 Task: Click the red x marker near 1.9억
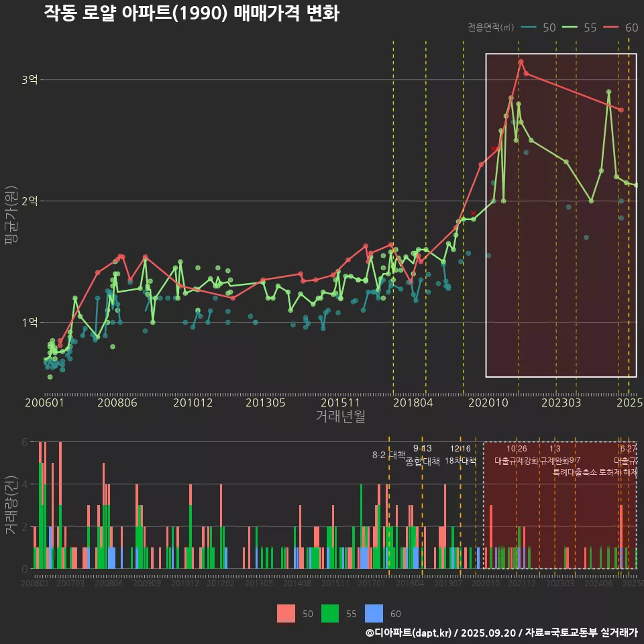474,213
